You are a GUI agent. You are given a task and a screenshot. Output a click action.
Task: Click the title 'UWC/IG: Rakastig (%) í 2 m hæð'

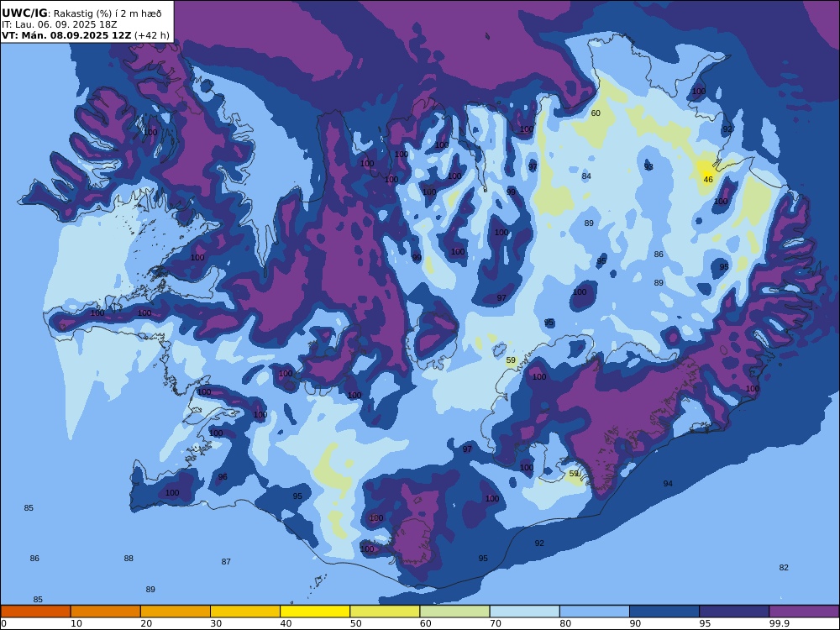click(81, 13)
